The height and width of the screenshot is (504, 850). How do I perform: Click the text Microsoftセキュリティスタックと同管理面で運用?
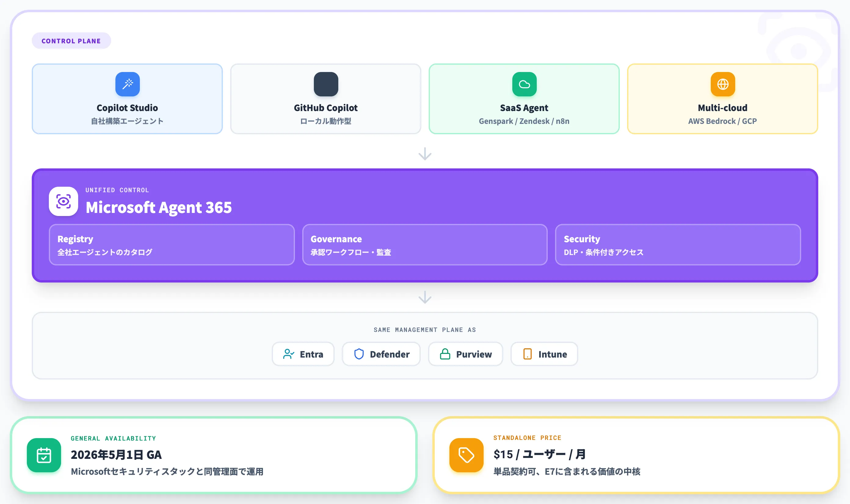click(x=167, y=472)
